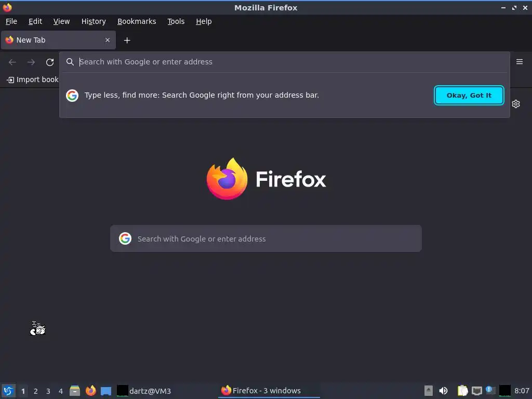Viewport: 532px width, 399px height.
Task: Click the 8:07 taskbar clock
Action: pos(522,391)
